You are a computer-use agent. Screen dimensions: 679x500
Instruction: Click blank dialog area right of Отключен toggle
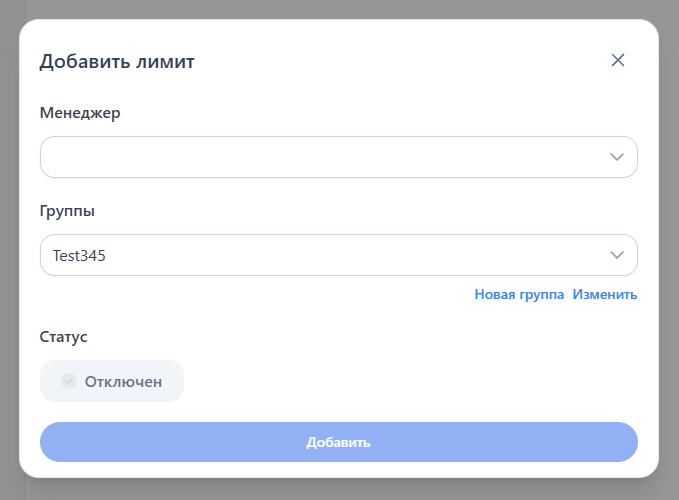pos(400,381)
